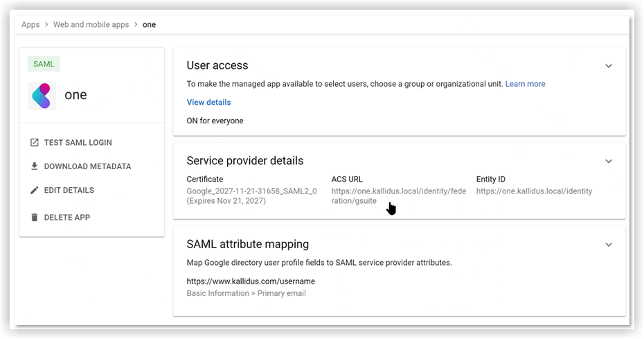This screenshot has height=339, width=644.
Task: Click 'Basic Information > Primary email' mapping
Action: click(x=246, y=293)
